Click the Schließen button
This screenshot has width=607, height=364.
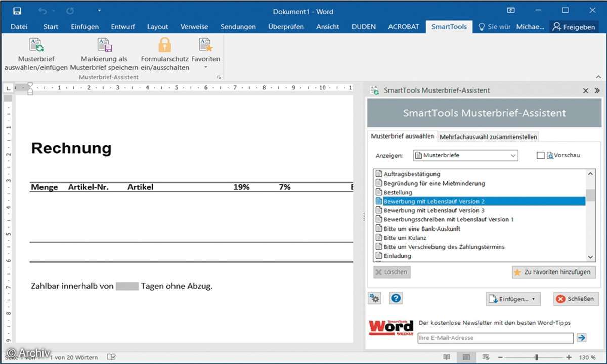[x=576, y=299]
